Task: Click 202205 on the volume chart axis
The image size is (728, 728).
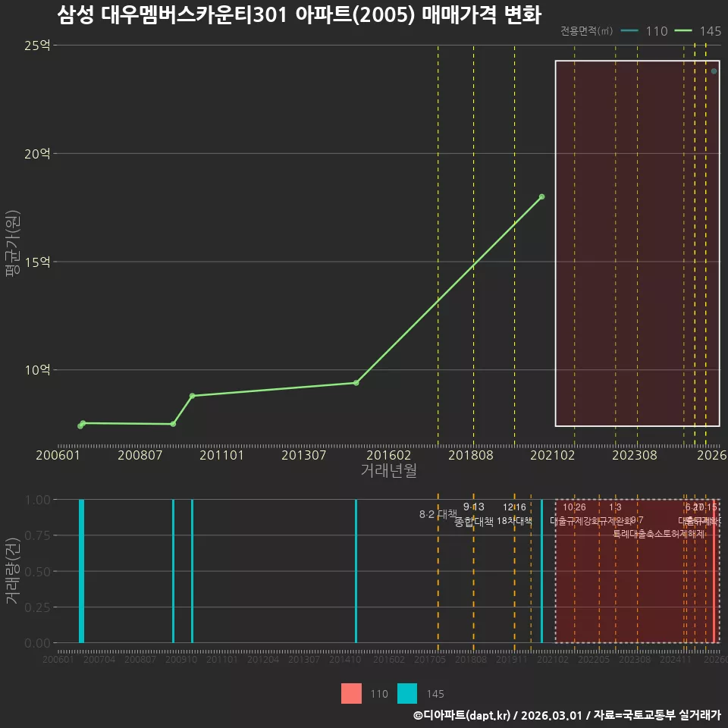Action: point(594,659)
